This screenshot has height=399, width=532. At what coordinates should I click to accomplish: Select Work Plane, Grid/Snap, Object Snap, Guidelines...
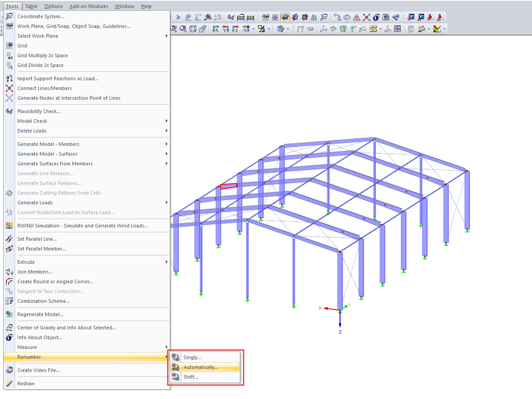tap(86, 26)
